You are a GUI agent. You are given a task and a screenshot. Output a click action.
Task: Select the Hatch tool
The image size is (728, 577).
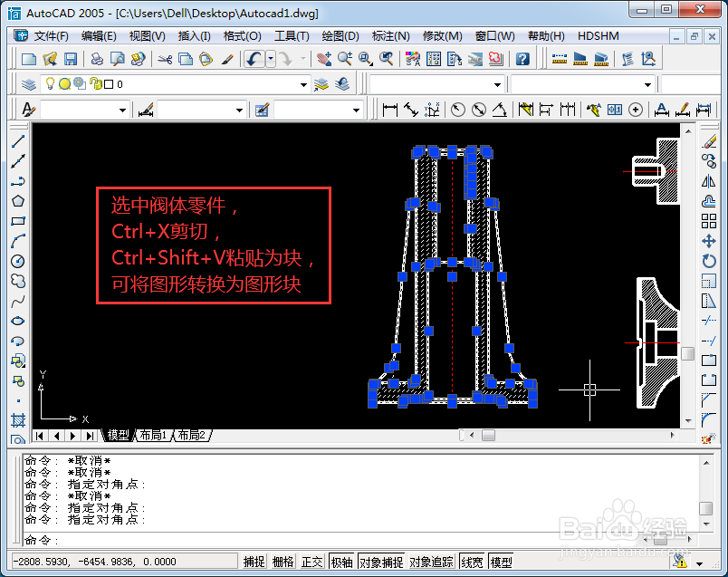coord(17,420)
